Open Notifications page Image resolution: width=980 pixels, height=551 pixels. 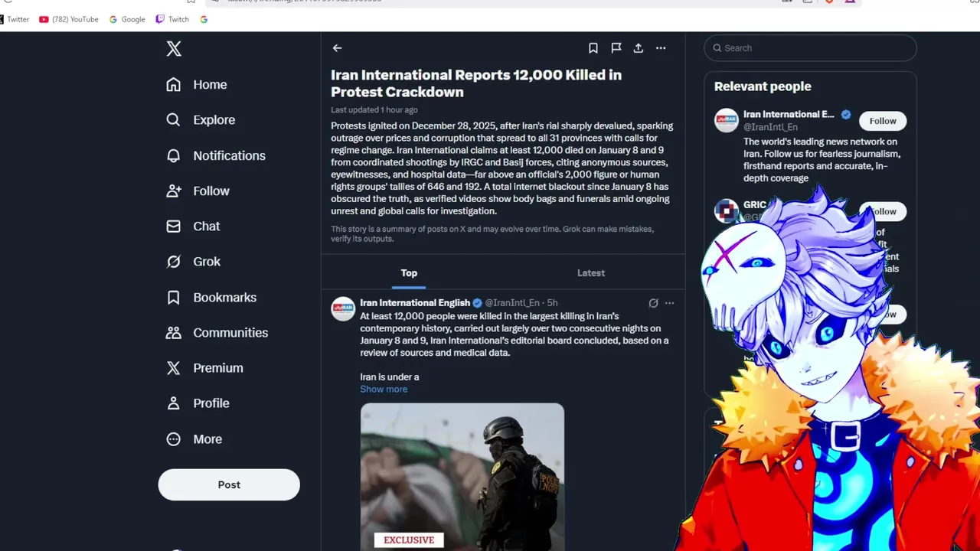pos(216,155)
